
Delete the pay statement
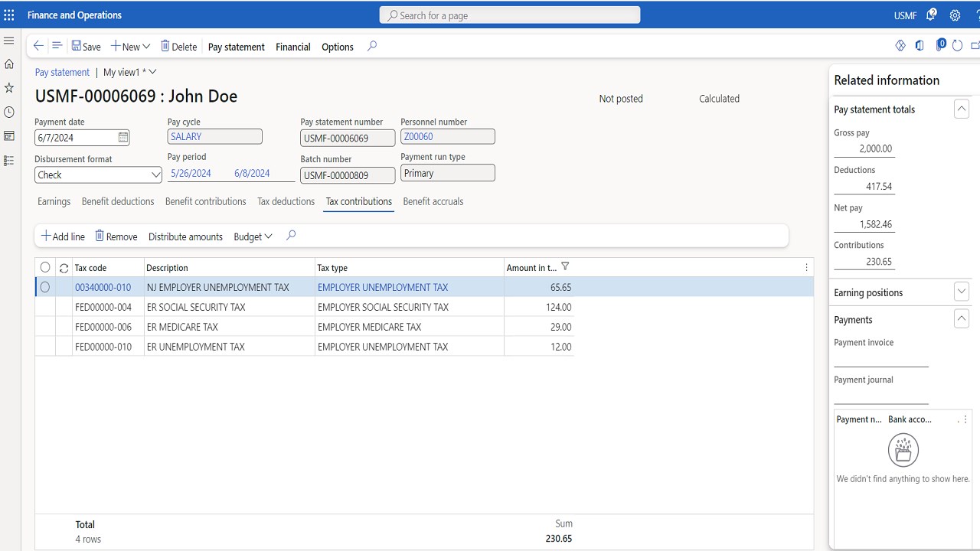178,47
